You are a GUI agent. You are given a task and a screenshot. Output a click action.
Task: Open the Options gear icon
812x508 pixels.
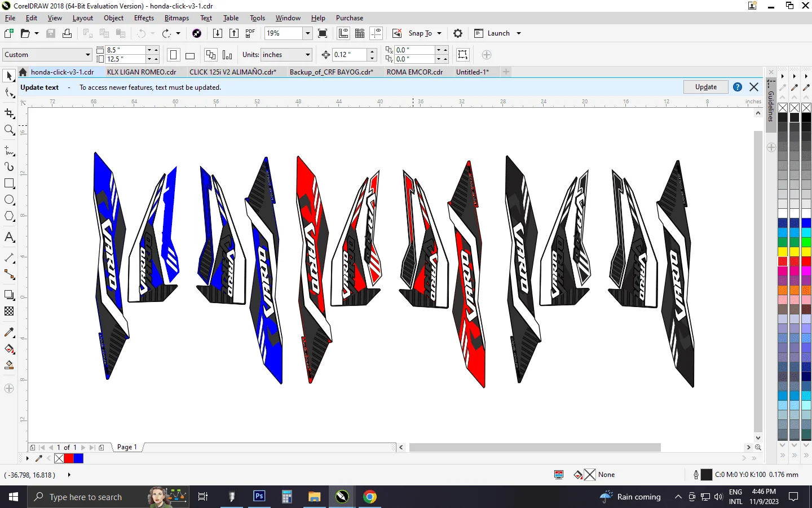pyautogui.click(x=458, y=33)
